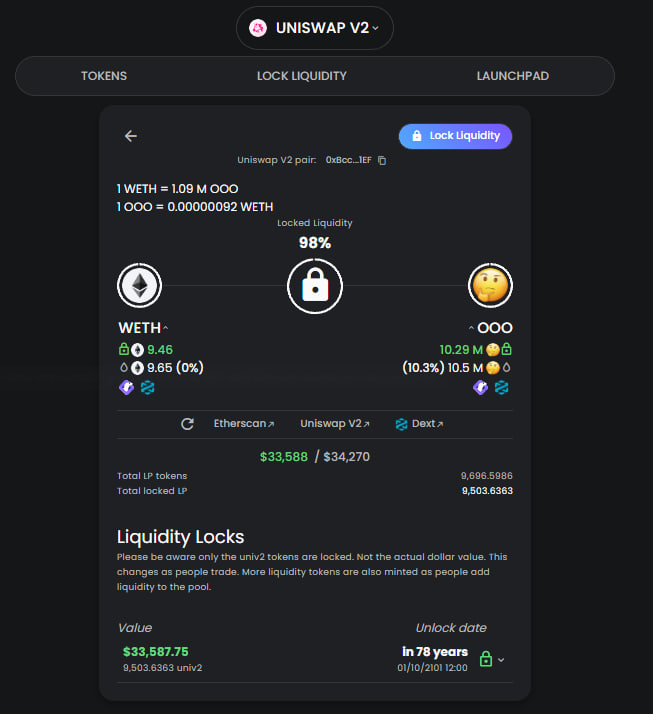Open the Etherscan link
The image size is (653, 714).
tap(244, 423)
